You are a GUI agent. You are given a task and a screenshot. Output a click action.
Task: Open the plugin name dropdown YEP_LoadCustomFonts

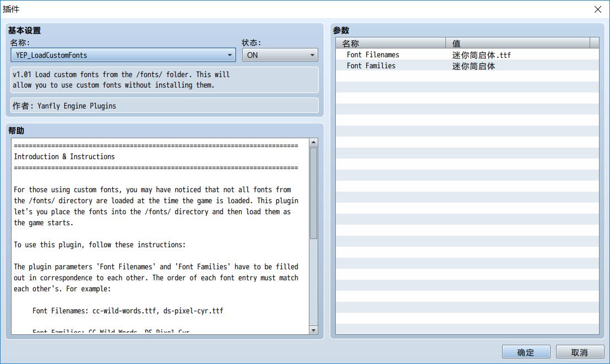coord(123,55)
